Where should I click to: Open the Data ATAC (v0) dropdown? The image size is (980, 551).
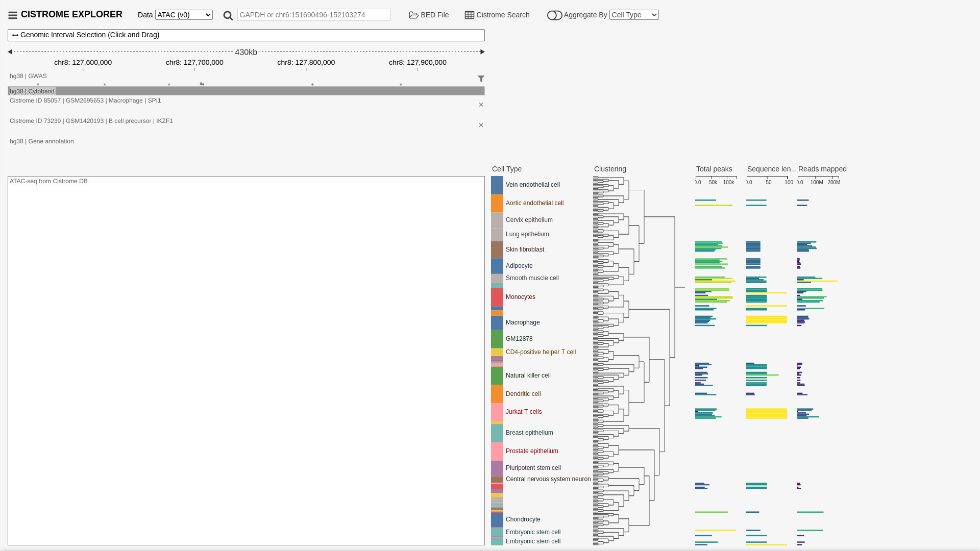[x=184, y=15]
